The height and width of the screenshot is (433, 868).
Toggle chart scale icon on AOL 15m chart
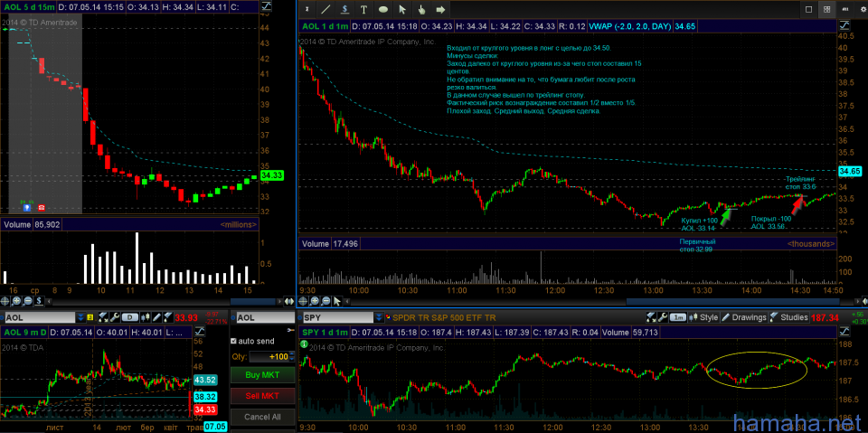[x=266, y=6]
